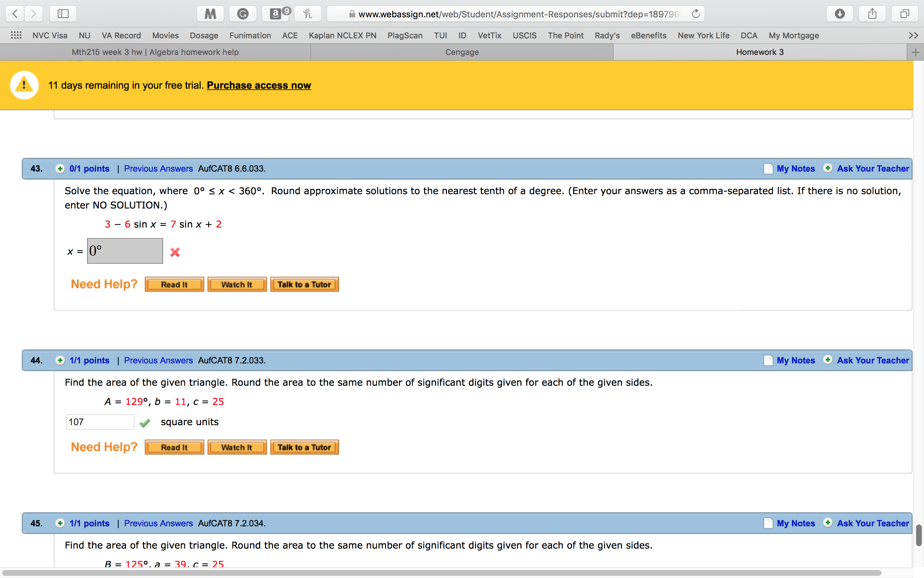Click Watch It for question 43
The width and height of the screenshot is (924, 578).
(237, 284)
